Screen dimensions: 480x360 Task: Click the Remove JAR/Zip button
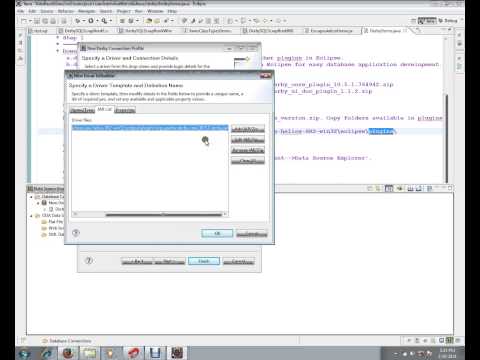[x=248, y=150]
